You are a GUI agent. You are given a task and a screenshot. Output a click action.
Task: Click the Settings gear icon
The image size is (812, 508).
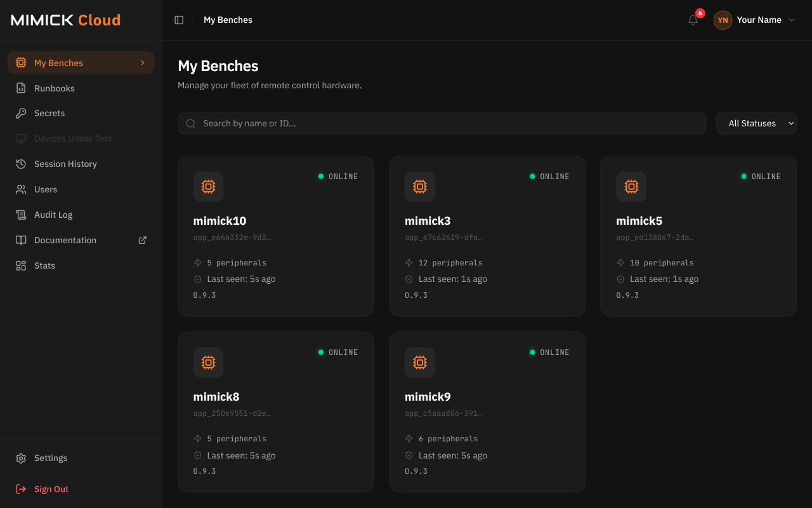[21, 458]
